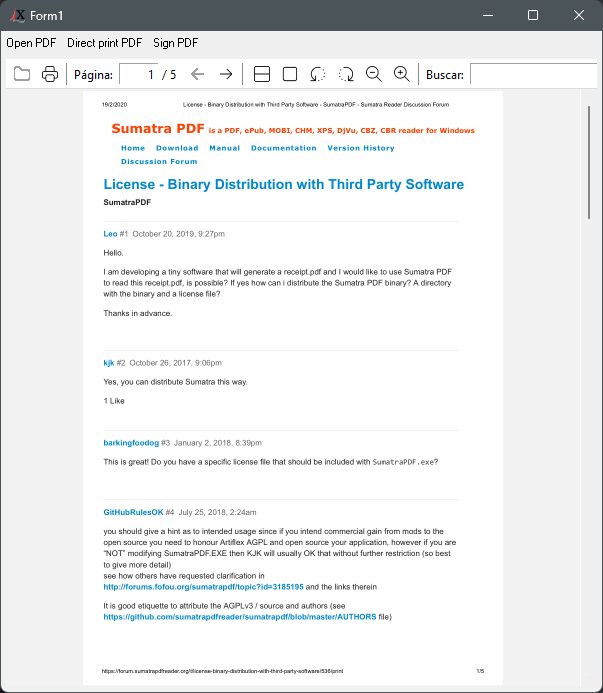Image resolution: width=603 pixels, height=693 pixels.
Task: Go to previous page arrow
Action: 197,74
